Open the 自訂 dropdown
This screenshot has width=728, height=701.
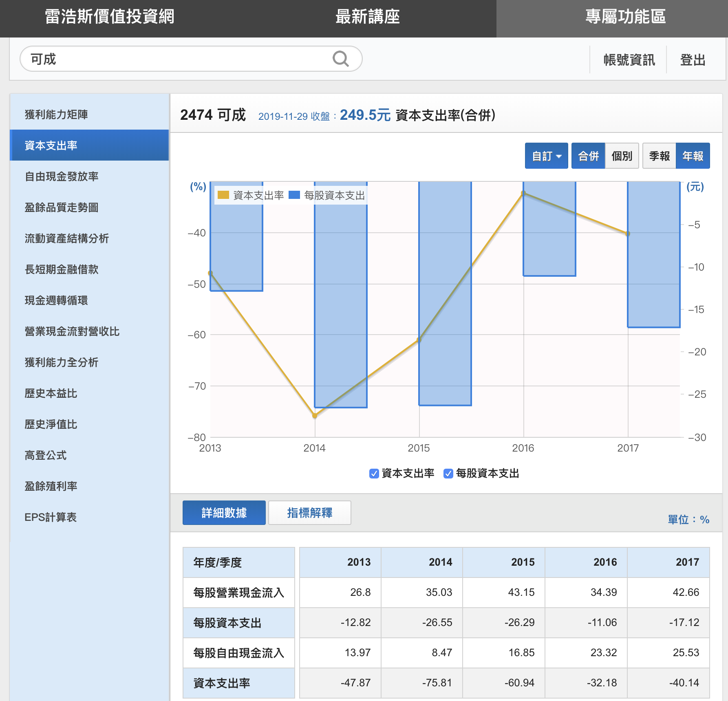[x=546, y=156]
